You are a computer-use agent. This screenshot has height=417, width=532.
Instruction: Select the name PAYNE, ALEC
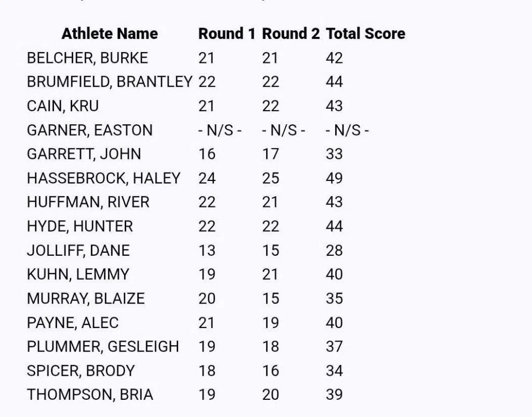coord(73,323)
